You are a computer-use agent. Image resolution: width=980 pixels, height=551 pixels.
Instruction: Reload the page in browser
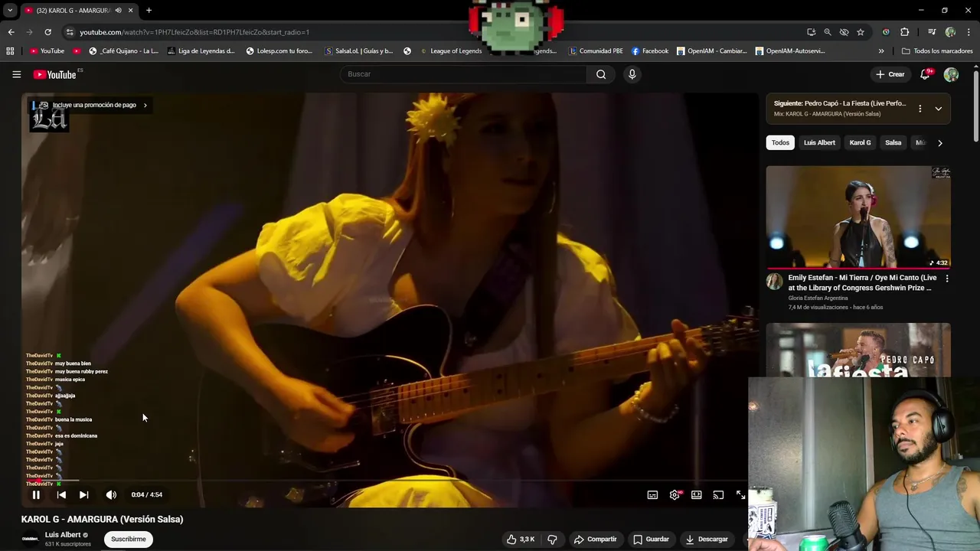47,32
